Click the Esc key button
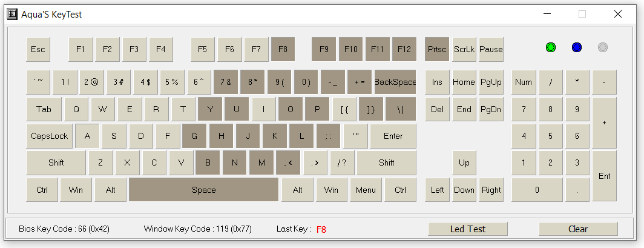The height and width of the screenshot is (248, 644). point(38,49)
